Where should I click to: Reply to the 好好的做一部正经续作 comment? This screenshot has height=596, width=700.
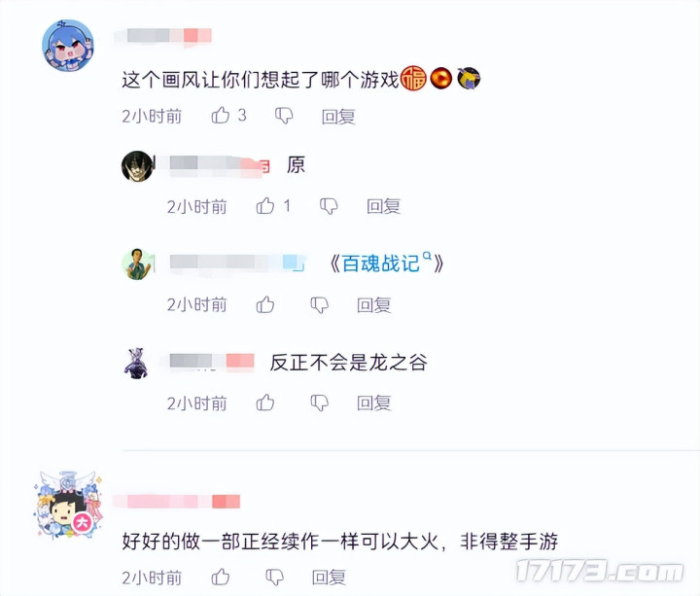click(x=329, y=578)
